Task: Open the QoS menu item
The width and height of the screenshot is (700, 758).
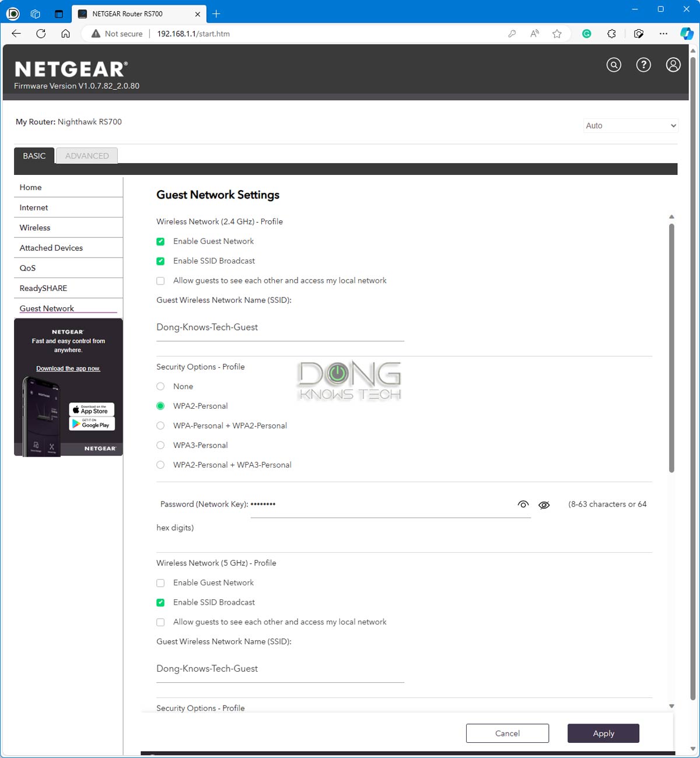Action: coord(68,268)
